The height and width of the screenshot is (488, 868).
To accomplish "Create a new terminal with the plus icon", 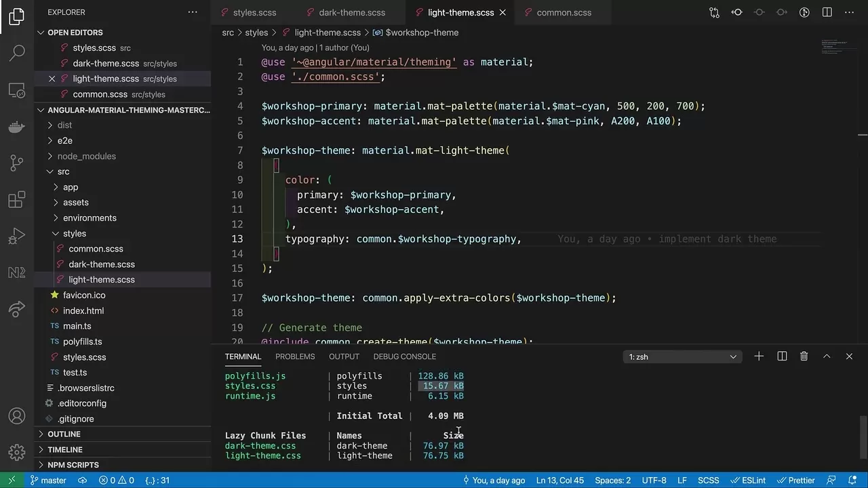I will tap(759, 356).
